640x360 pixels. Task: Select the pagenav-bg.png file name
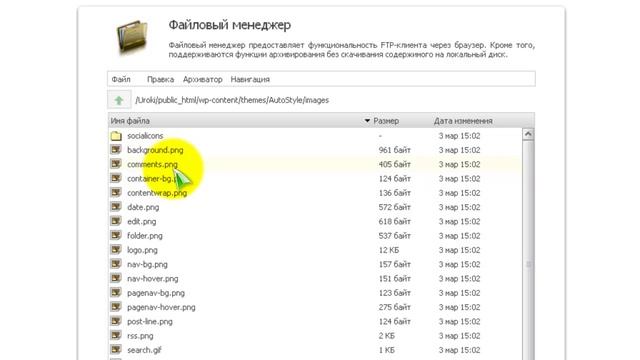156,293
